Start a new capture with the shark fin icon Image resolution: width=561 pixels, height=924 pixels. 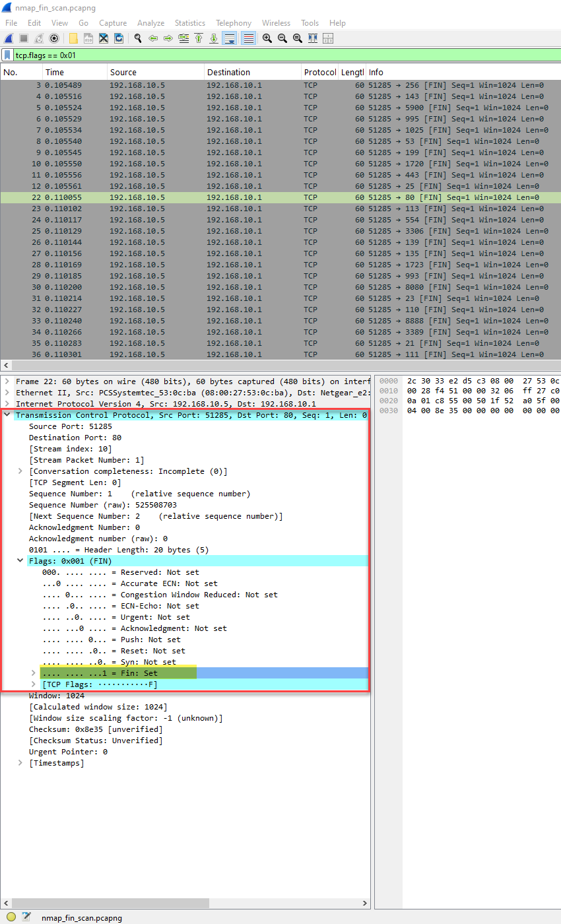pyautogui.click(x=8, y=38)
